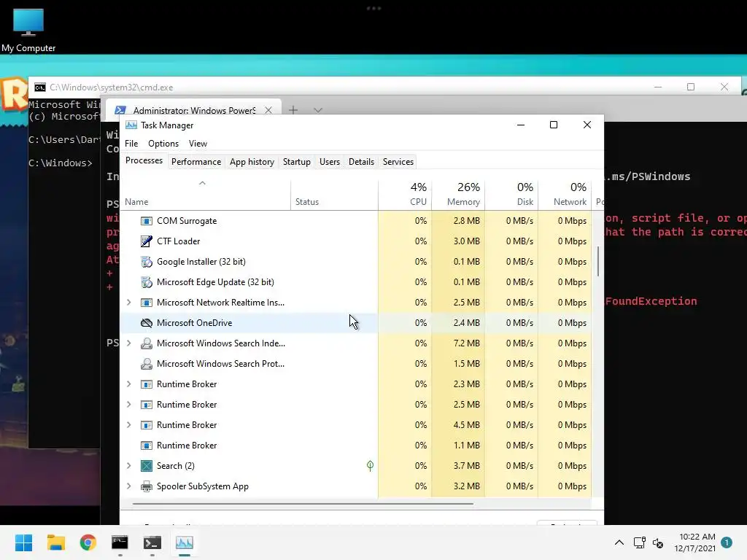747x560 pixels.
Task: Expand the Runtime Broker using 4.5 MB
Action: (x=128, y=425)
